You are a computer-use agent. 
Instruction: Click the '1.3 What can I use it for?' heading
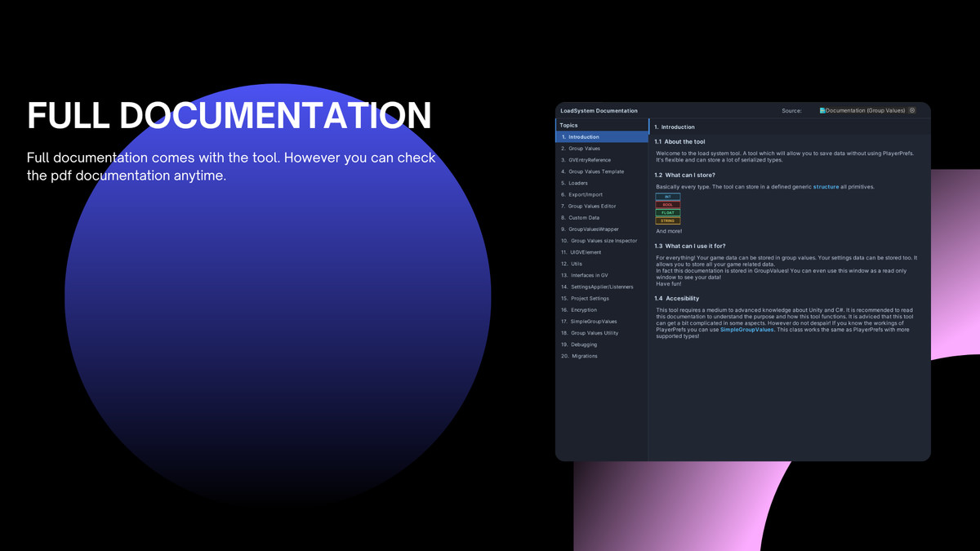click(x=689, y=246)
